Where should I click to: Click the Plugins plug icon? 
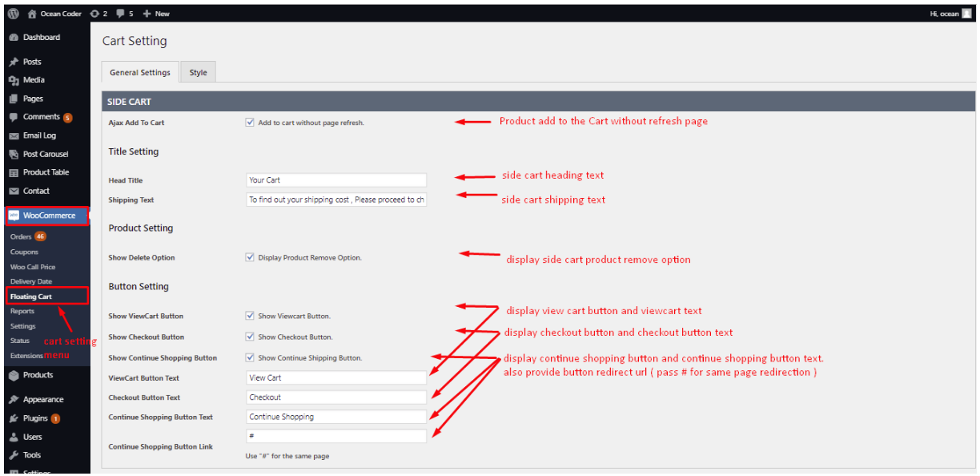[x=14, y=418]
